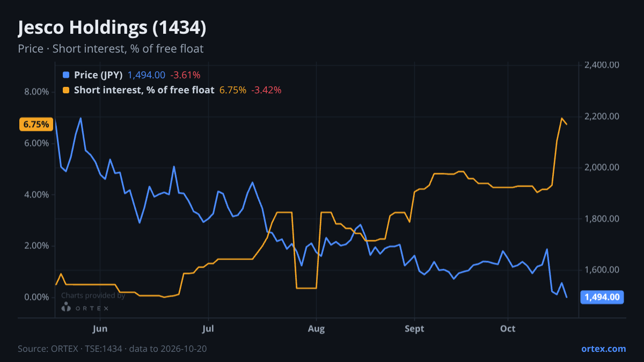Click the 1,600.00 right axis label
This screenshot has height=362, width=644.
tap(602, 270)
